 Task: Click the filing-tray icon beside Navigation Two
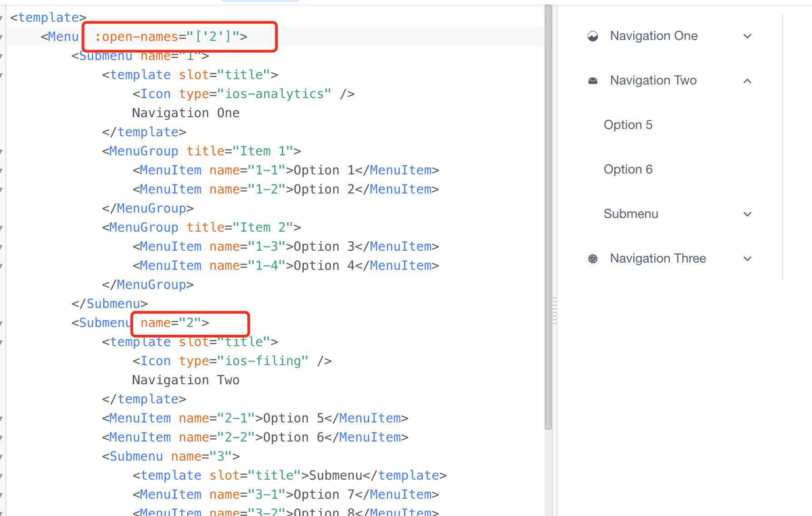pos(592,80)
